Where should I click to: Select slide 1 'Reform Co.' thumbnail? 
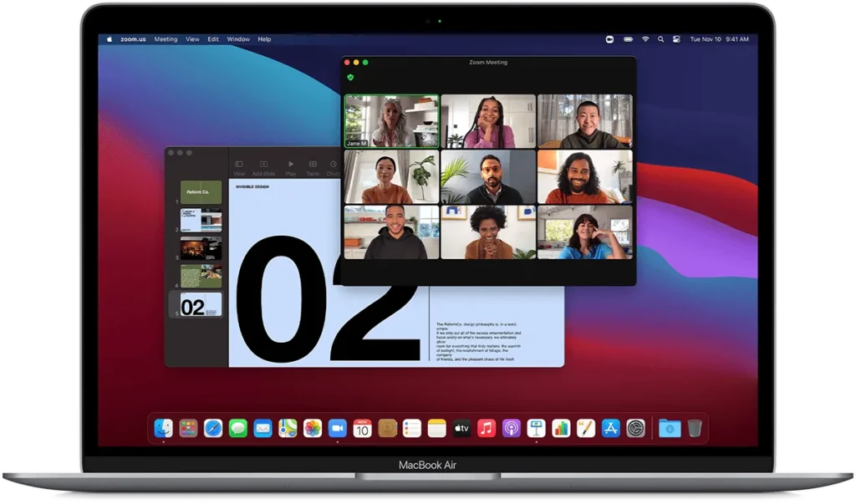point(201,192)
